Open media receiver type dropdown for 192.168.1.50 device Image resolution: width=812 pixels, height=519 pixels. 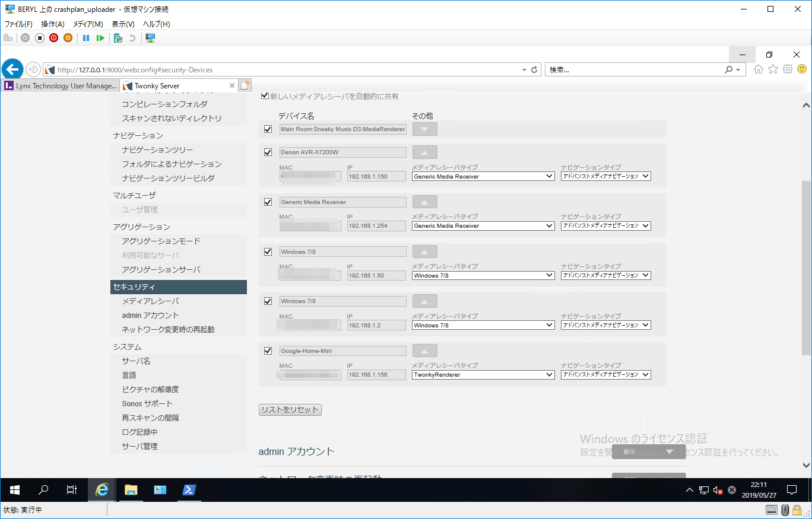tap(483, 275)
